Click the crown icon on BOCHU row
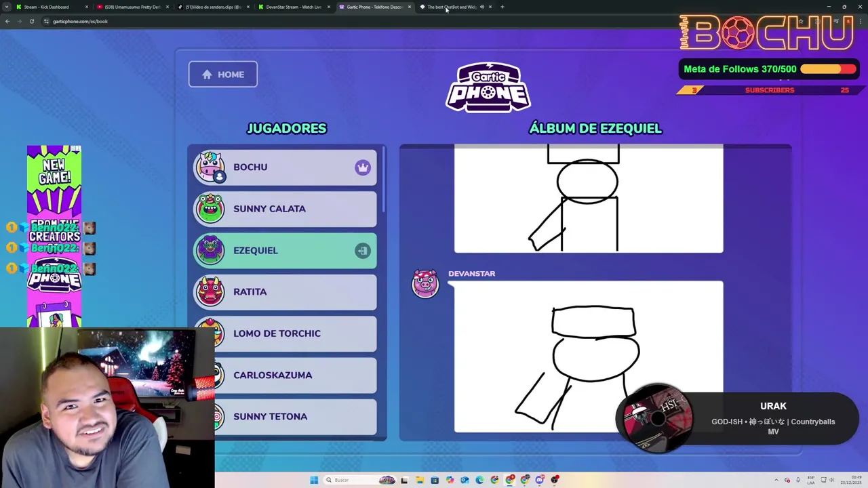Image resolution: width=868 pixels, height=488 pixels. click(363, 167)
